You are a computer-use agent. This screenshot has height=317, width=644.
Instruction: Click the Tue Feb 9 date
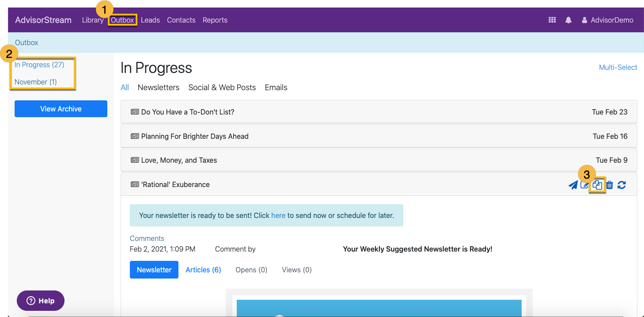[612, 160]
